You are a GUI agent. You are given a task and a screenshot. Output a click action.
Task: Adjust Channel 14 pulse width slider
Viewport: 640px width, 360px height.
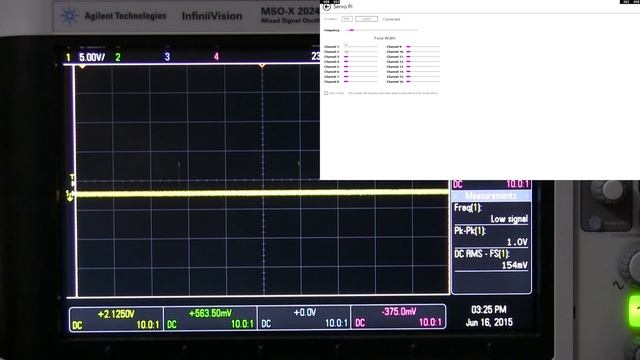(x=423, y=71)
